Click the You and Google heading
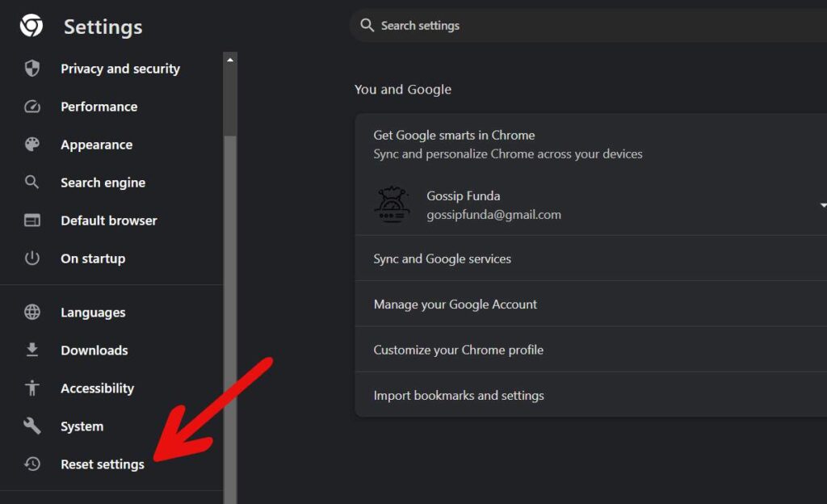 click(403, 89)
